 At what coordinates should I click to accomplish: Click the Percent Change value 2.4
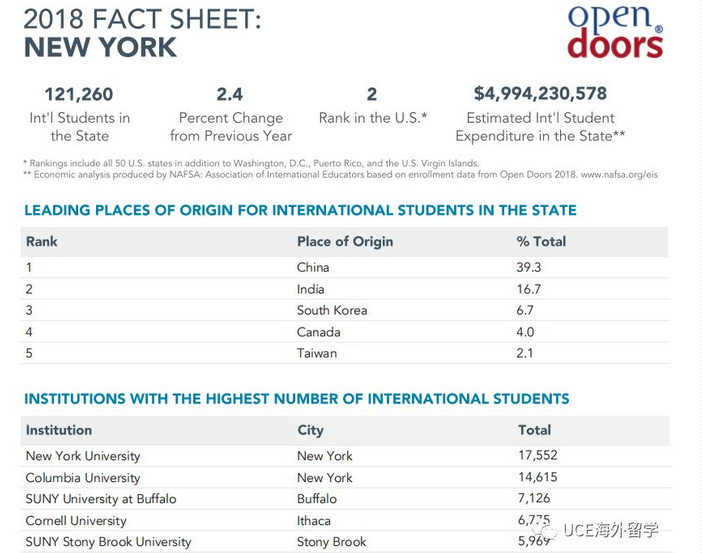(x=230, y=94)
